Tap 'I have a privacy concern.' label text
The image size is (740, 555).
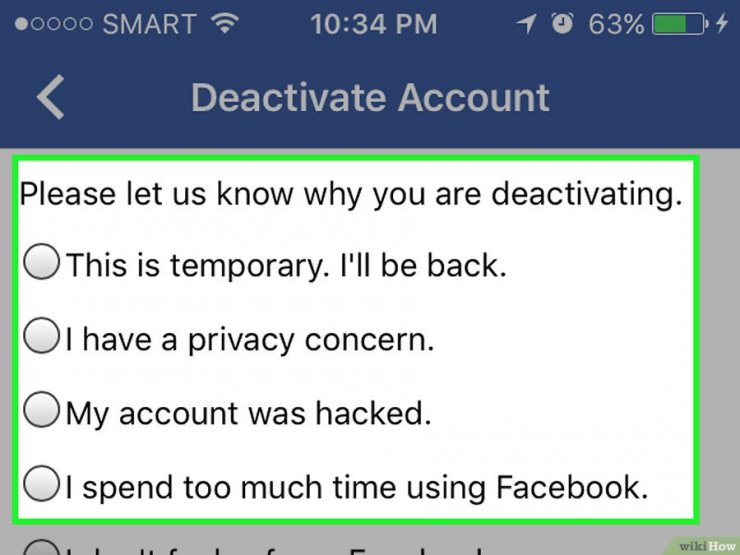click(250, 340)
